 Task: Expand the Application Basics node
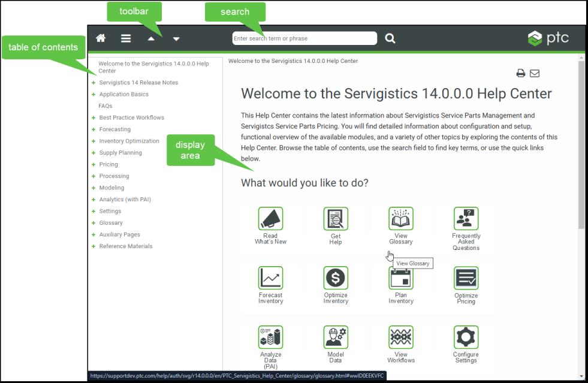click(94, 94)
